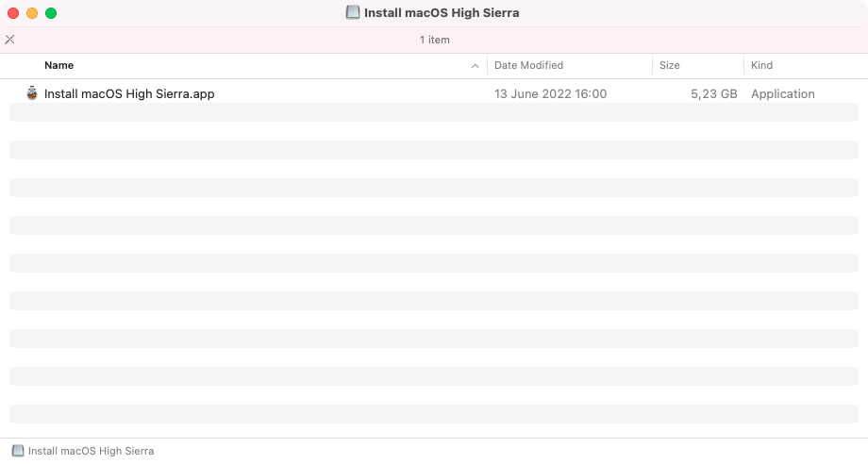The width and height of the screenshot is (868, 464).
Task: Click the pencil-slash read-only icon in the toolbar
Action: click(10, 40)
